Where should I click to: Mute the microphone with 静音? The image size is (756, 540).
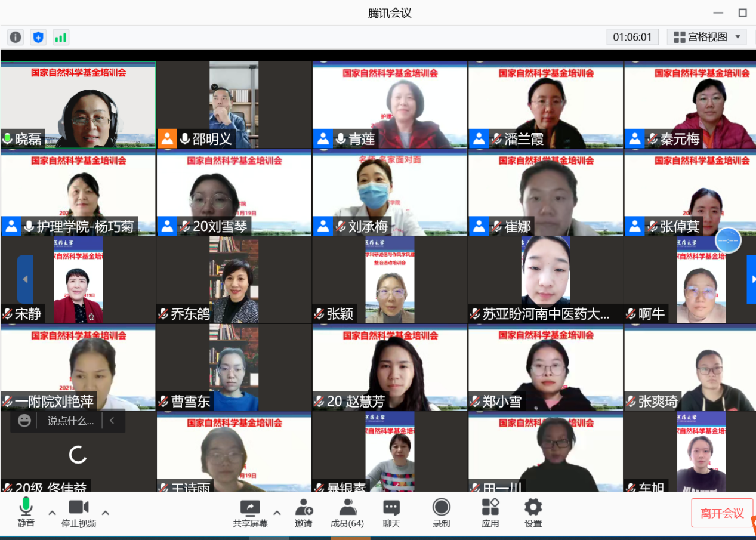[x=26, y=513]
